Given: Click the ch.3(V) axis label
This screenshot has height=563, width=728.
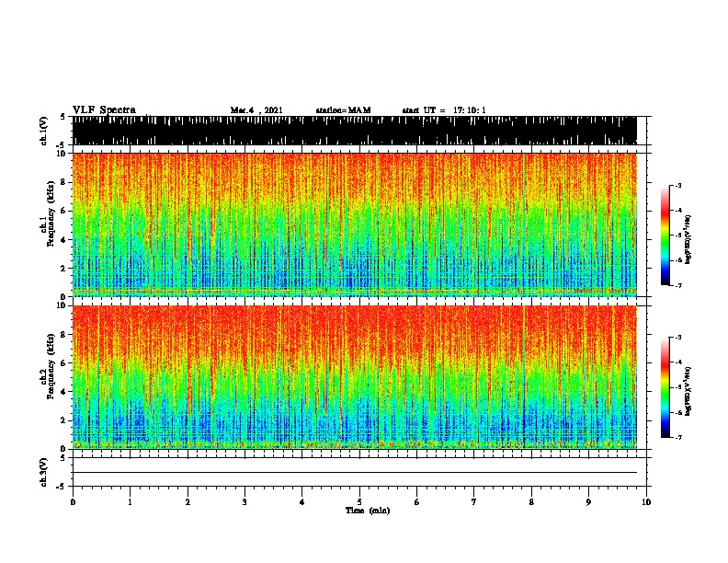Looking at the screenshot, I should [44, 472].
